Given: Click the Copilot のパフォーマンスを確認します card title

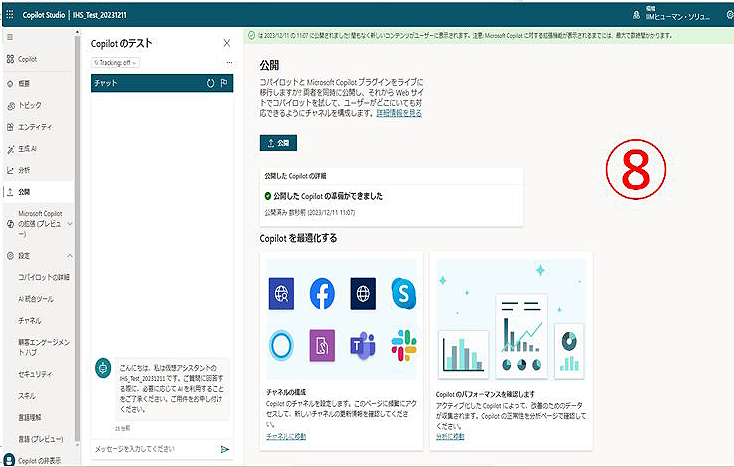Looking at the screenshot, I should [x=485, y=394].
